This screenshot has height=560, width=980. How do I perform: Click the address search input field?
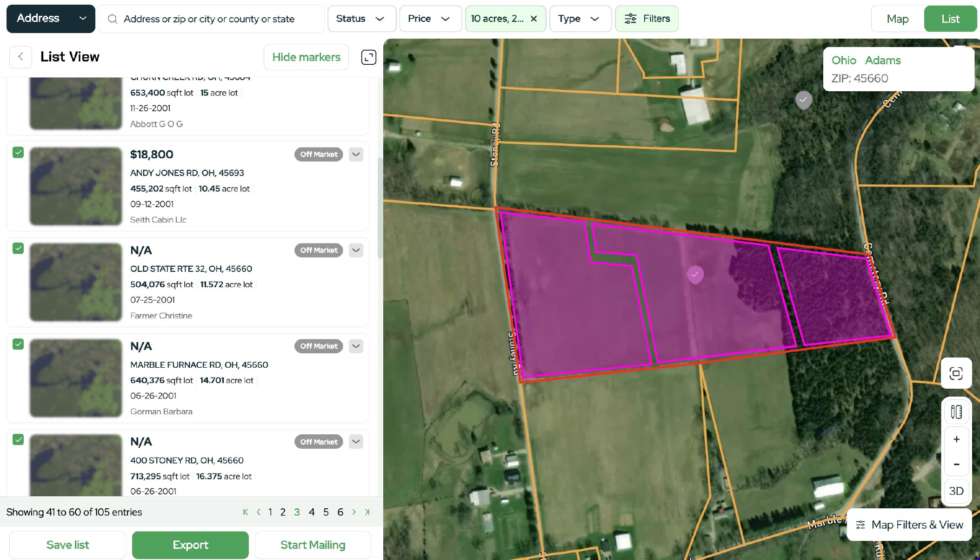click(209, 19)
